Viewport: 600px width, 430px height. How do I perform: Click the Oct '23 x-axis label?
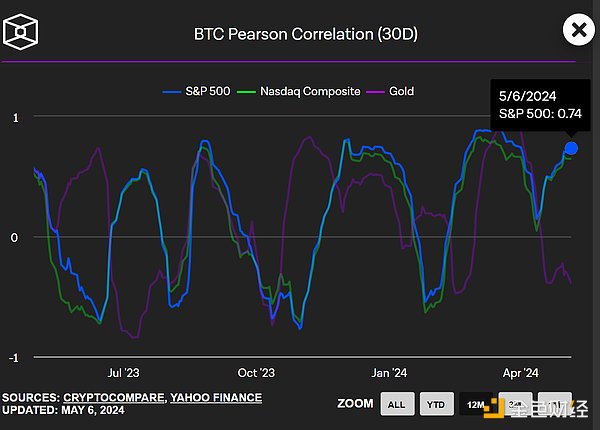256,372
